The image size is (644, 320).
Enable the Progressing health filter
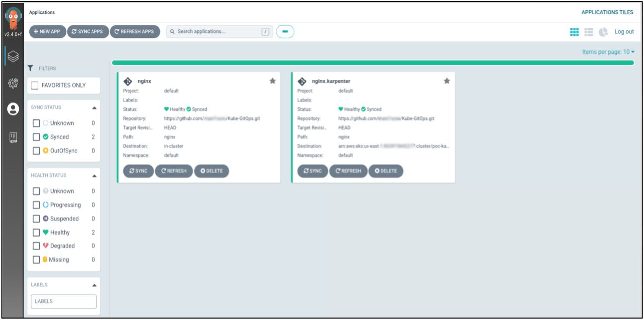36,205
